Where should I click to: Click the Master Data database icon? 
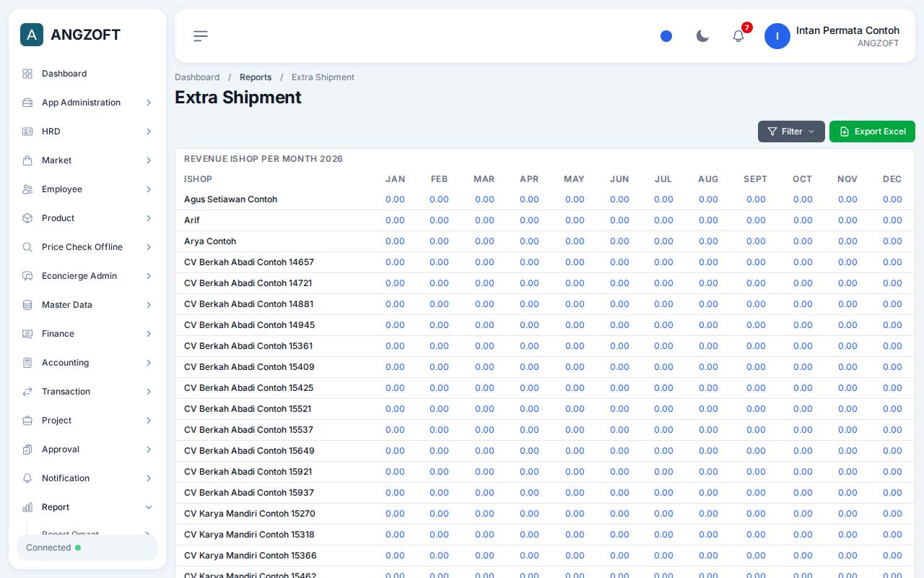(x=27, y=305)
